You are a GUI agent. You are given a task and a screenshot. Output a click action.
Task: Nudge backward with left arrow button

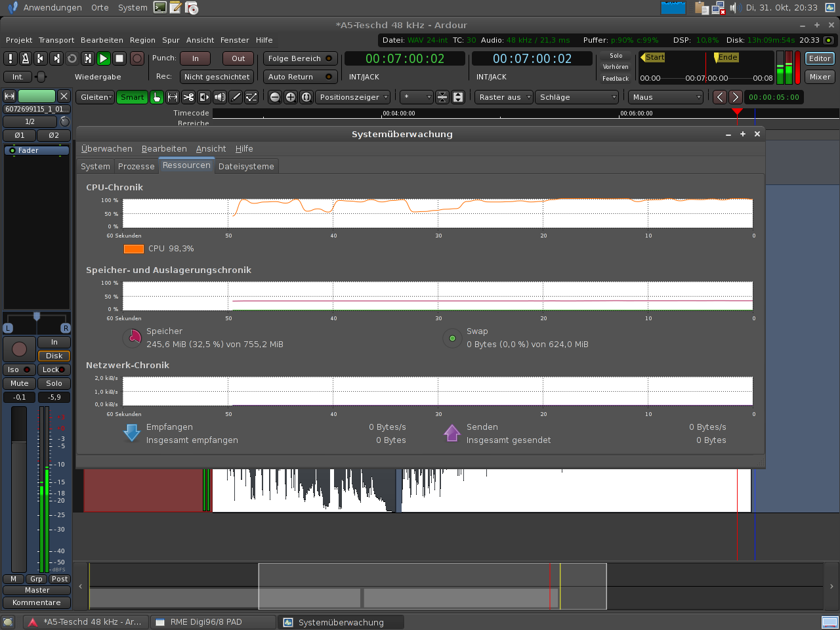[x=720, y=97]
